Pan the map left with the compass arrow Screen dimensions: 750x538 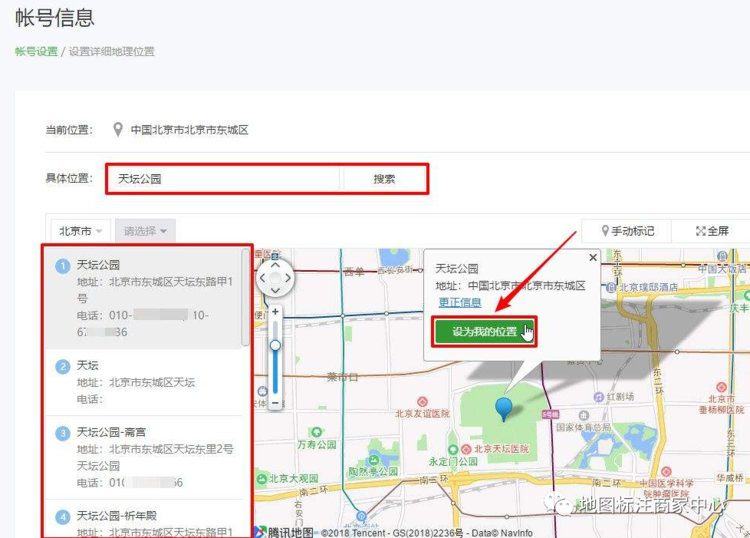tap(263, 278)
